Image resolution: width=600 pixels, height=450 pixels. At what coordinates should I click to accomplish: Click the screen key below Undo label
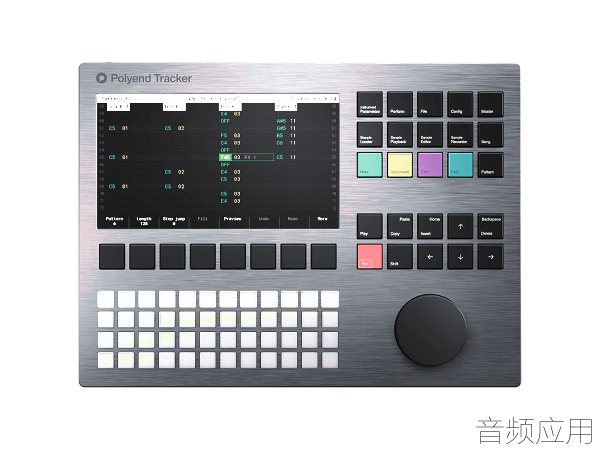click(x=263, y=256)
